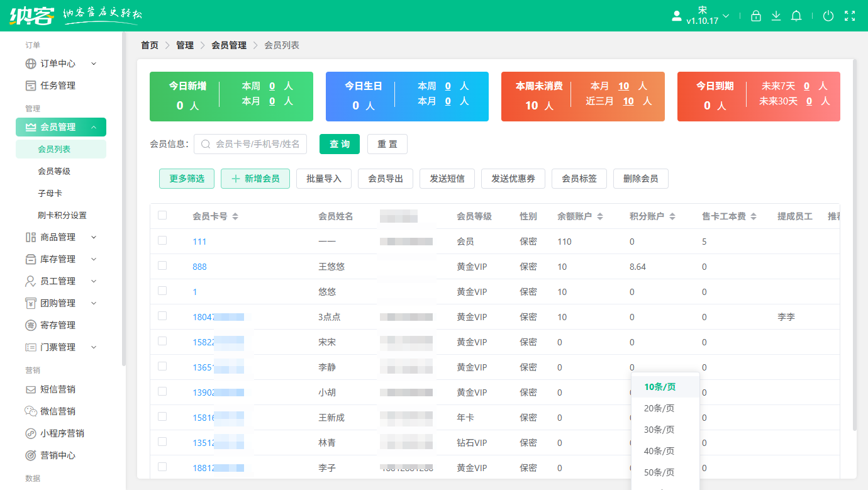Click the power/logout icon
This screenshot has width=868, height=490.
pos(828,16)
